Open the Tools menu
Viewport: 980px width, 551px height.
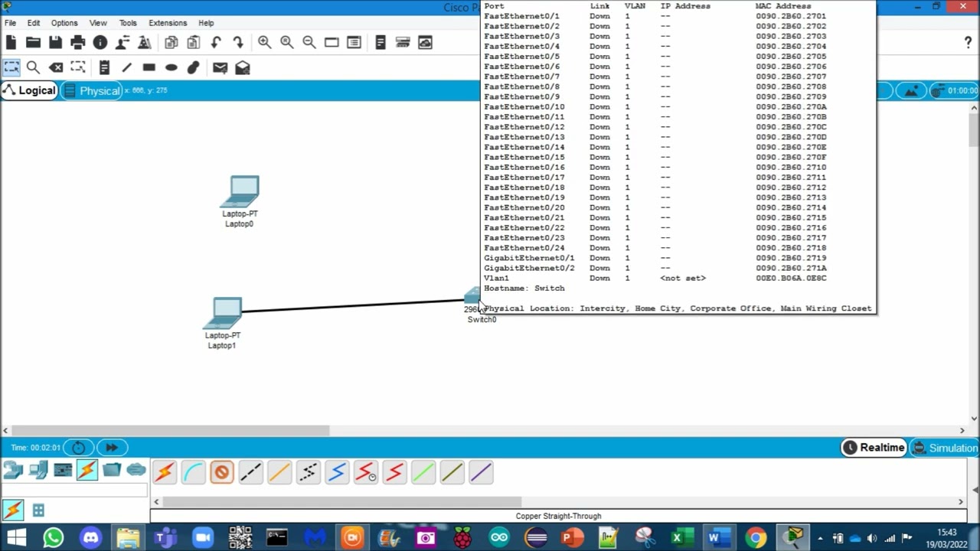128,23
